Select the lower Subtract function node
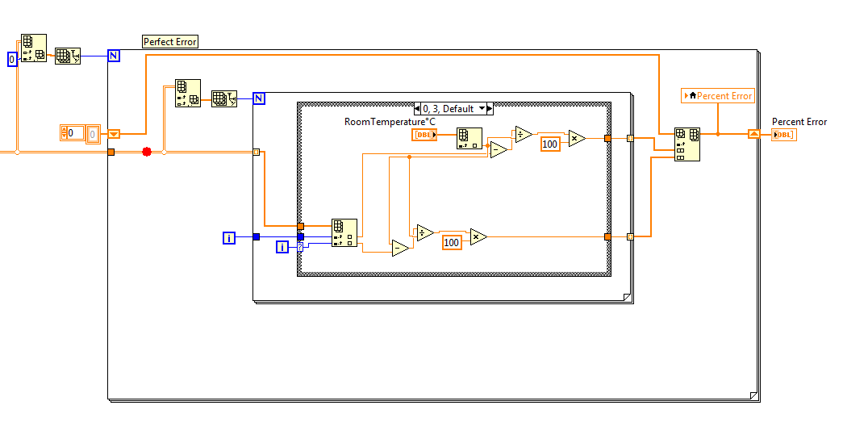The width and height of the screenshot is (868, 439). coord(400,248)
